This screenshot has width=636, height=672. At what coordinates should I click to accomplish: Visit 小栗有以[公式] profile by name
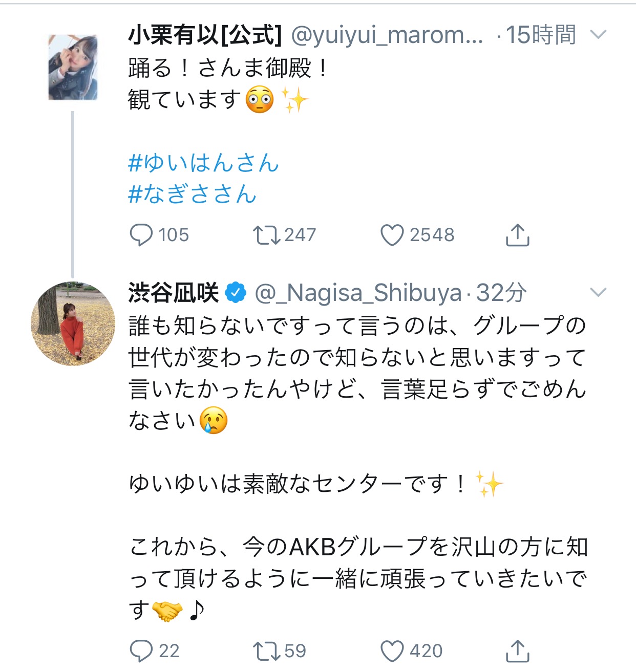coord(205,35)
